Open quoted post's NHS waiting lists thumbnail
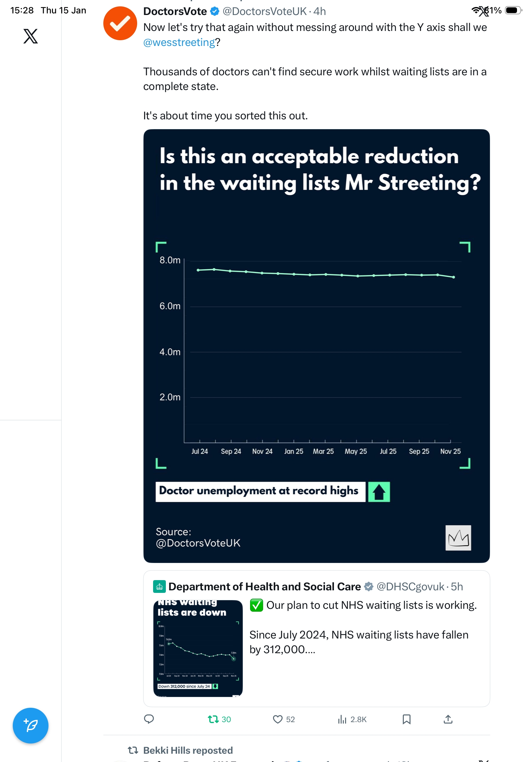The width and height of the screenshot is (532, 762). coord(198,647)
